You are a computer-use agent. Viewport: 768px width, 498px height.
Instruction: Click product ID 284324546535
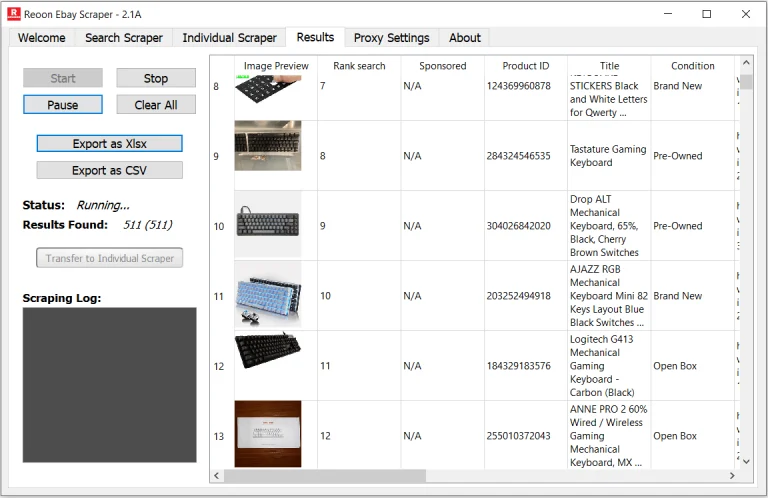coord(518,156)
